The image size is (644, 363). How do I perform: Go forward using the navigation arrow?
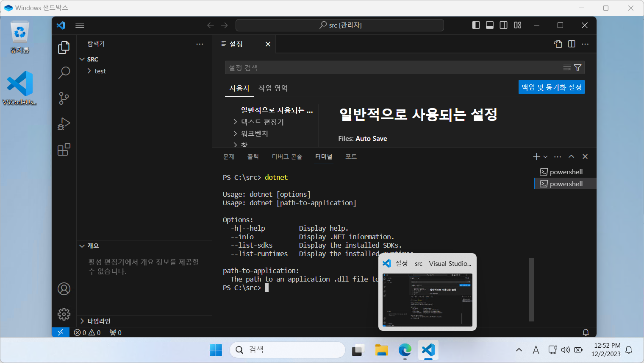click(225, 25)
